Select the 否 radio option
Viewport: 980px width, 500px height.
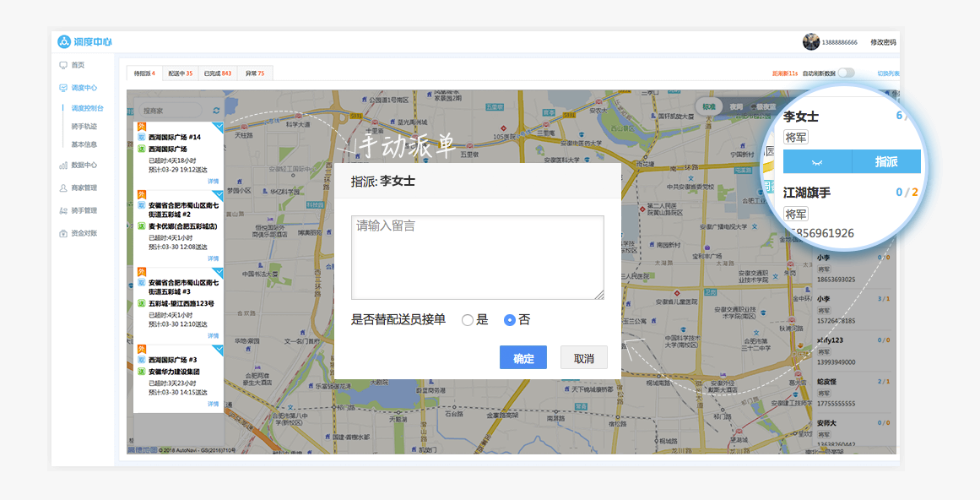510,320
